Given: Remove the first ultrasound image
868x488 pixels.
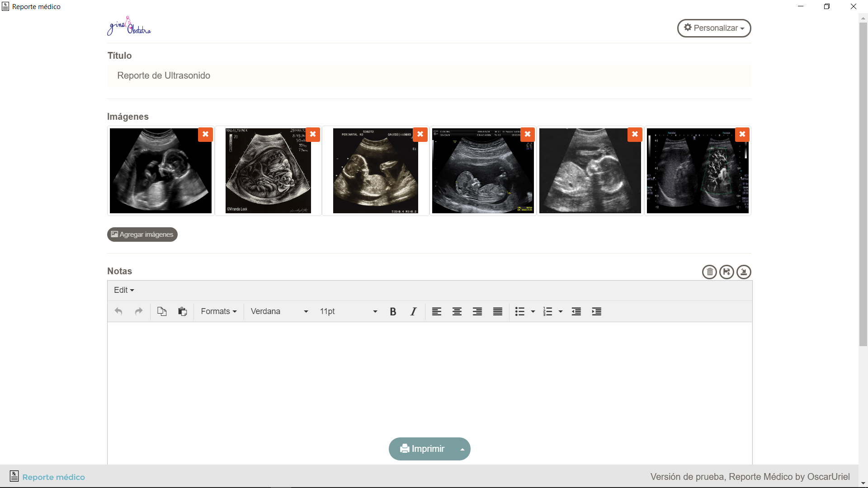Looking at the screenshot, I should pos(205,134).
